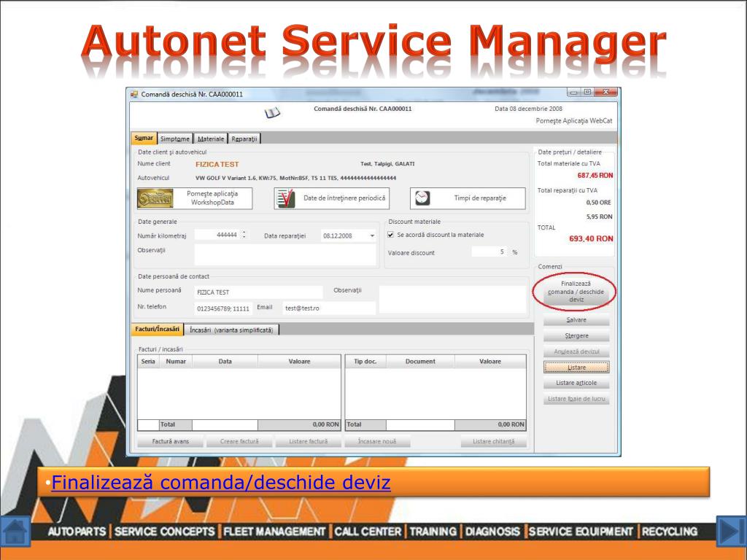Click Pornește Aplicația WebCat link

click(x=574, y=121)
